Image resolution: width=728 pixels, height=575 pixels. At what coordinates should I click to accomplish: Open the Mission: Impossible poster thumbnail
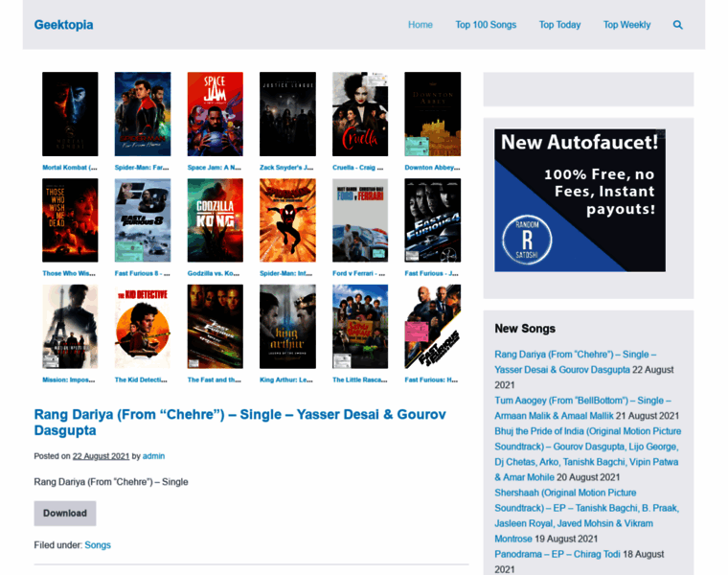point(70,327)
